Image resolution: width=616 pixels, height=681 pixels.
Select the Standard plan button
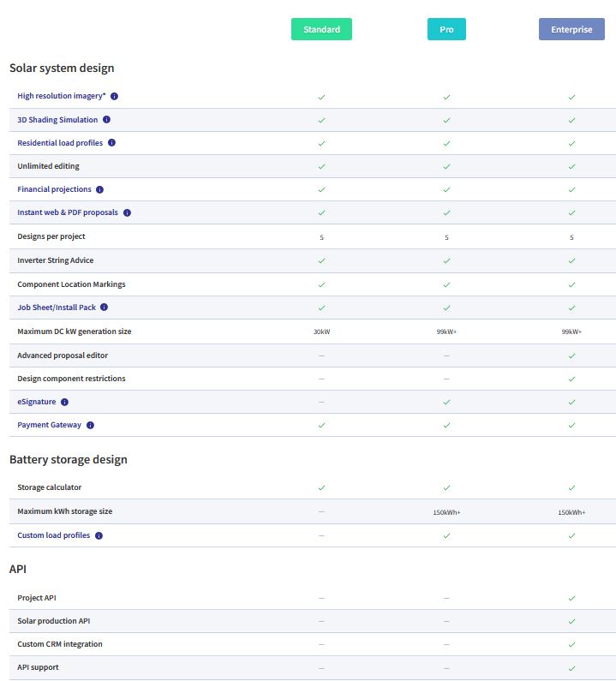(321, 29)
